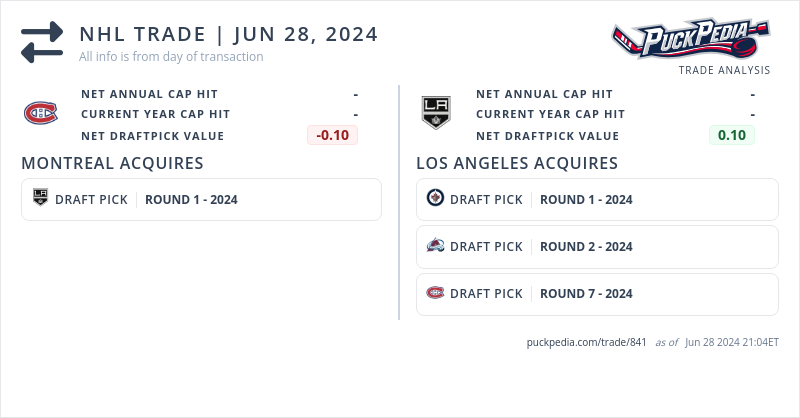The height and width of the screenshot is (418, 800).
Task: Click the Jun 28 2024 21:04ET timestamp
Action: 731,342
